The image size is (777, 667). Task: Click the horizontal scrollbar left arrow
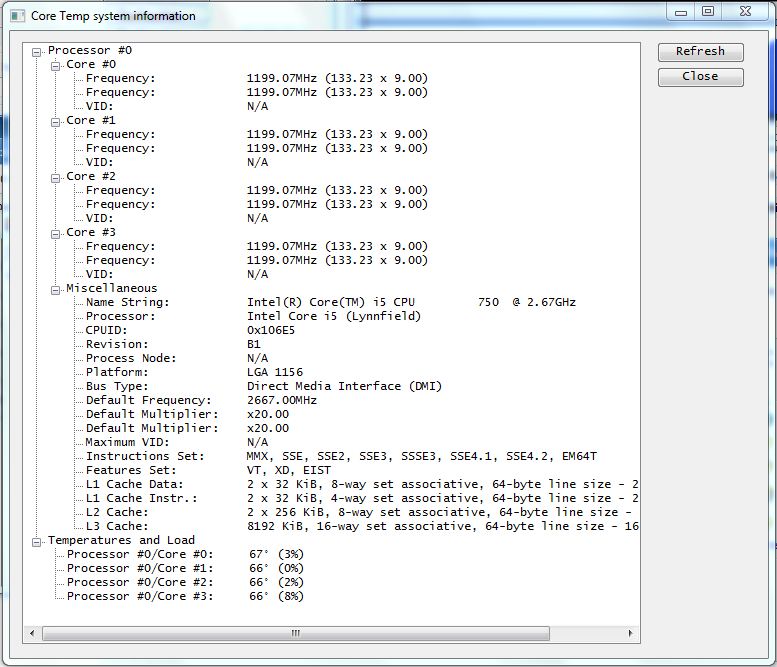32,633
